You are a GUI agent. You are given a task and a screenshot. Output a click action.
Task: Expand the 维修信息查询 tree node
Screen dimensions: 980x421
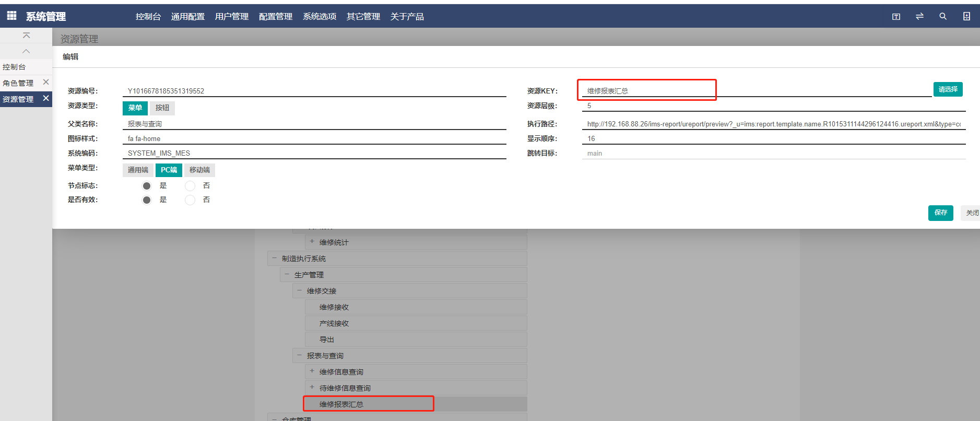click(312, 371)
